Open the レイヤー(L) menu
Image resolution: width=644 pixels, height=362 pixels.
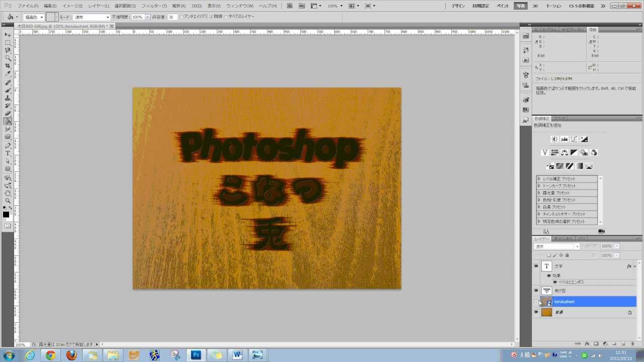(99, 6)
